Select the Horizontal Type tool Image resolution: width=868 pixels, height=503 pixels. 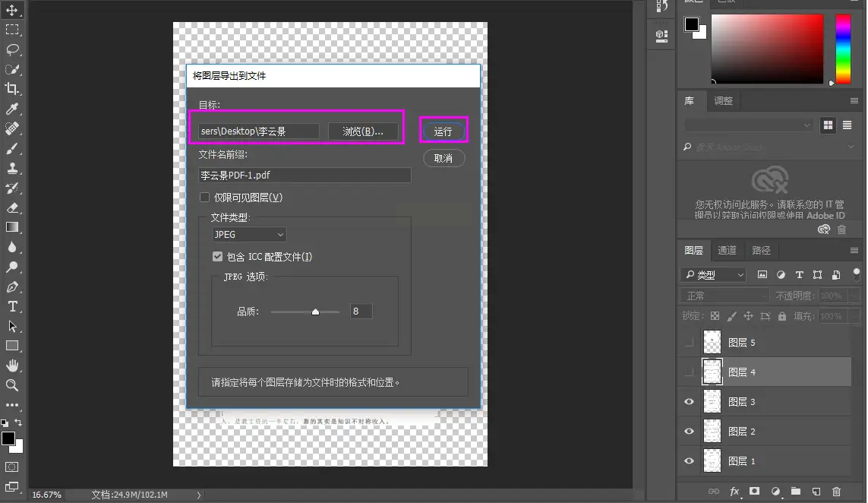[x=11, y=306]
